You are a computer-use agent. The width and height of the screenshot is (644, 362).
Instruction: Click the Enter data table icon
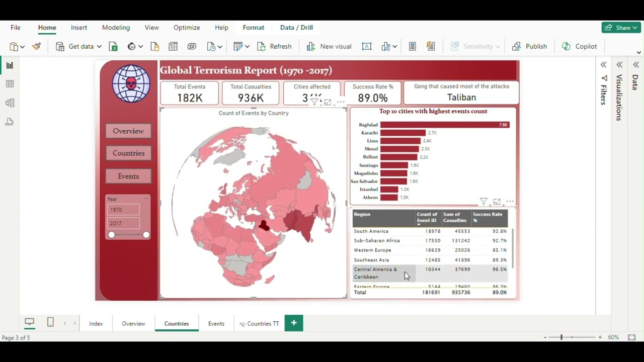(x=173, y=46)
